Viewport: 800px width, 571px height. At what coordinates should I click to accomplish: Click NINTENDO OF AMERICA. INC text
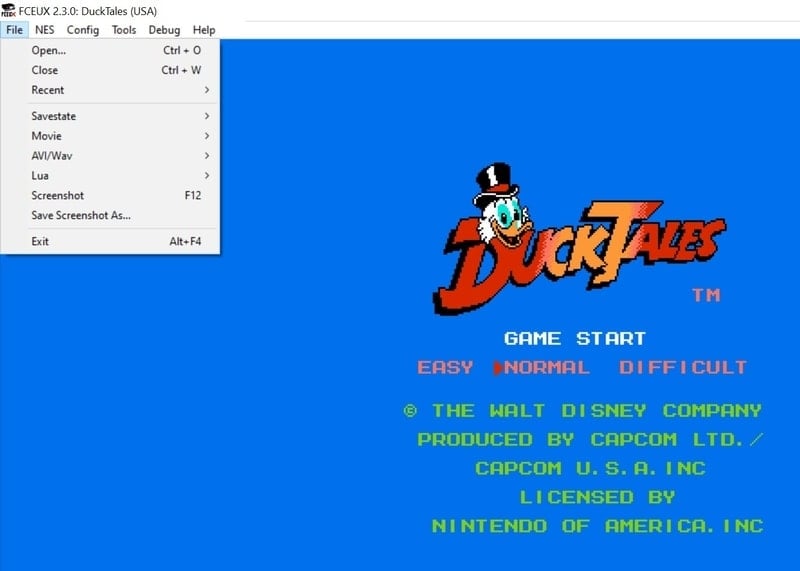597,526
